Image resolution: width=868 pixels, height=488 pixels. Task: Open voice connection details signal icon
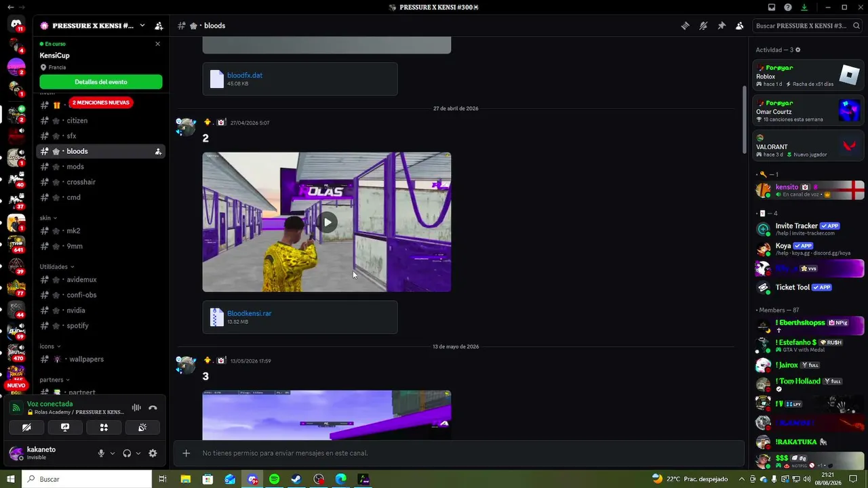[16, 408]
